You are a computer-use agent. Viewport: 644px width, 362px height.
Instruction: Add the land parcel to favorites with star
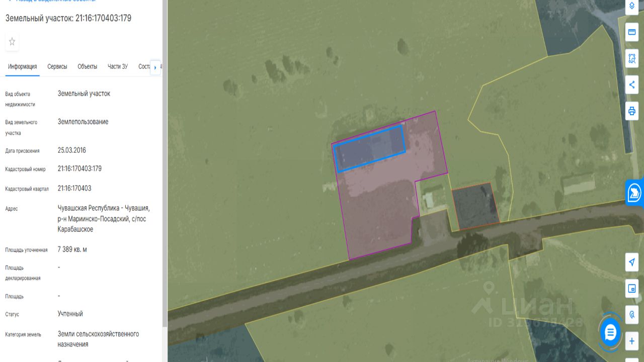[x=12, y=42]
